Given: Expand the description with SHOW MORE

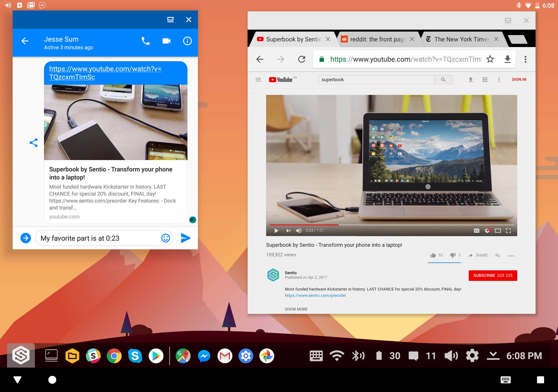Looking at the screenshot, I should (x=296, y=309).
